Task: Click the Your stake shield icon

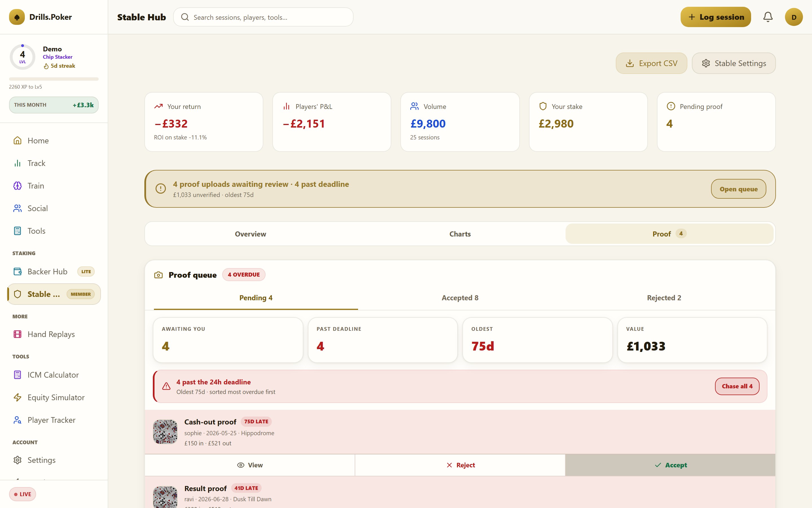Action: pyautogui.click(x=543, y=106)
